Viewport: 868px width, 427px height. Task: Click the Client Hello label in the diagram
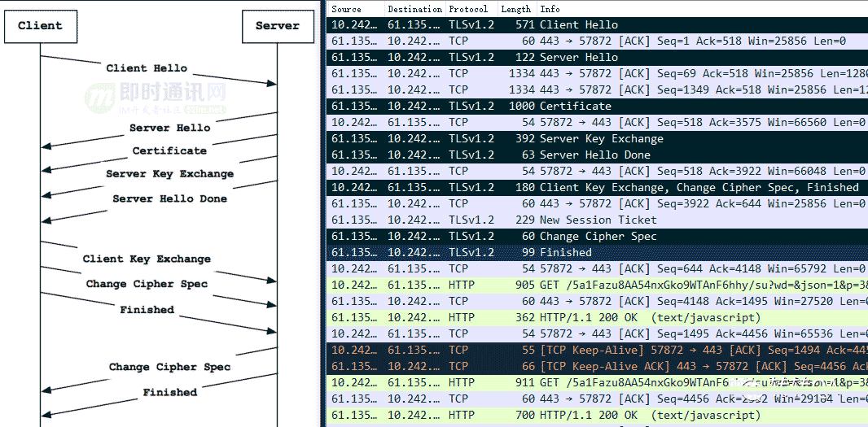click(x=147, y=68)
